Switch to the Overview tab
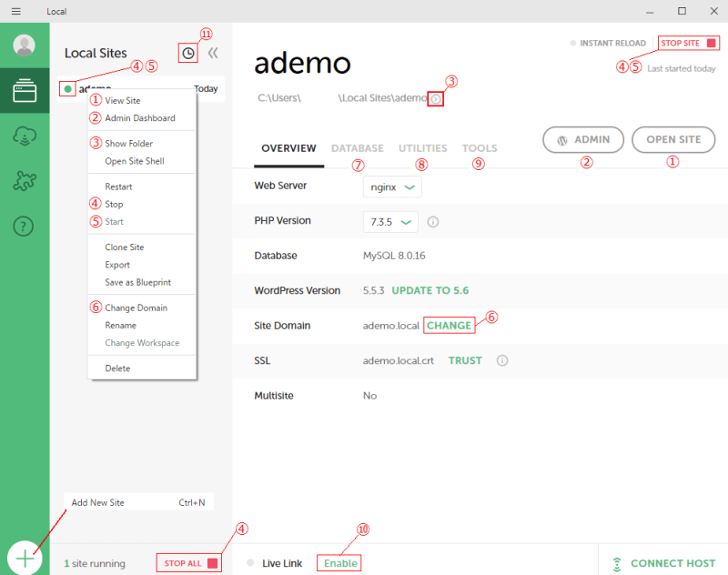The height and width of the screenshot is (575, 728). pyautogui.click(x=288, y=148)
